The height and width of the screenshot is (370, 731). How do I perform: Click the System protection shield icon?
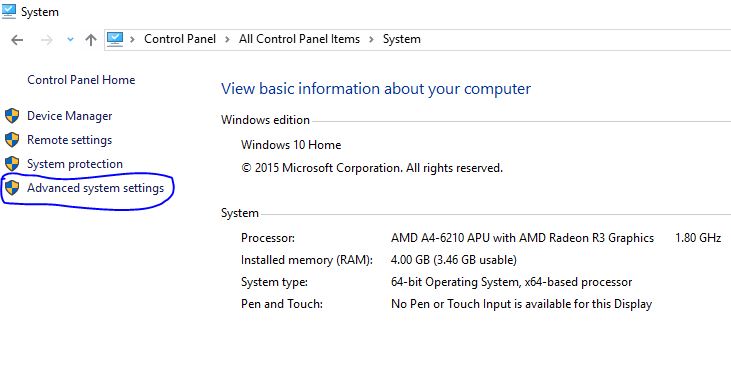click(x=12, y=164)
